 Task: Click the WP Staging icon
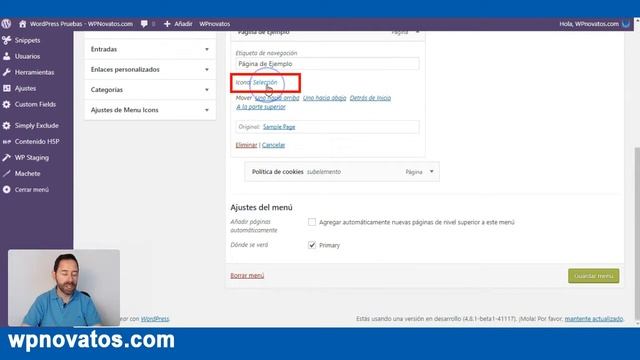tap(7, 158)
